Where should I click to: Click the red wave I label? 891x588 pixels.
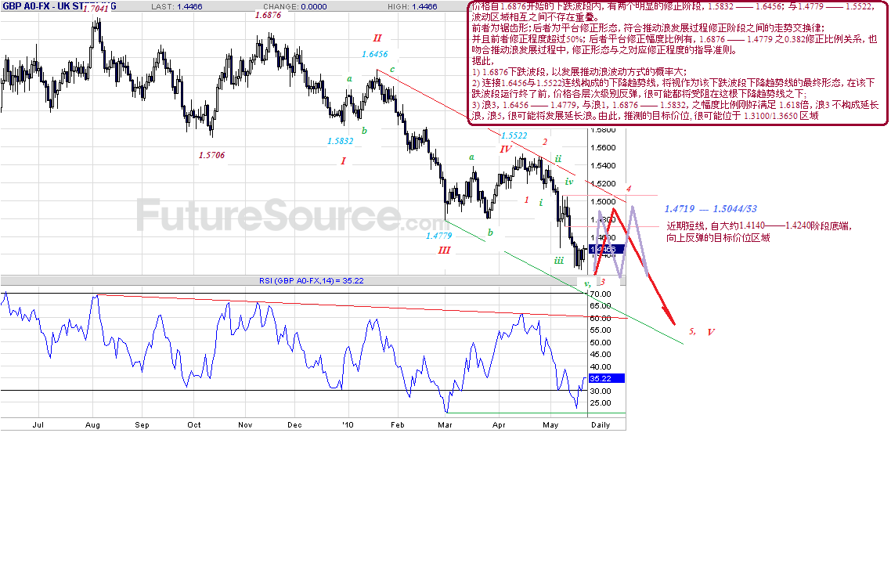pos(343,161)
